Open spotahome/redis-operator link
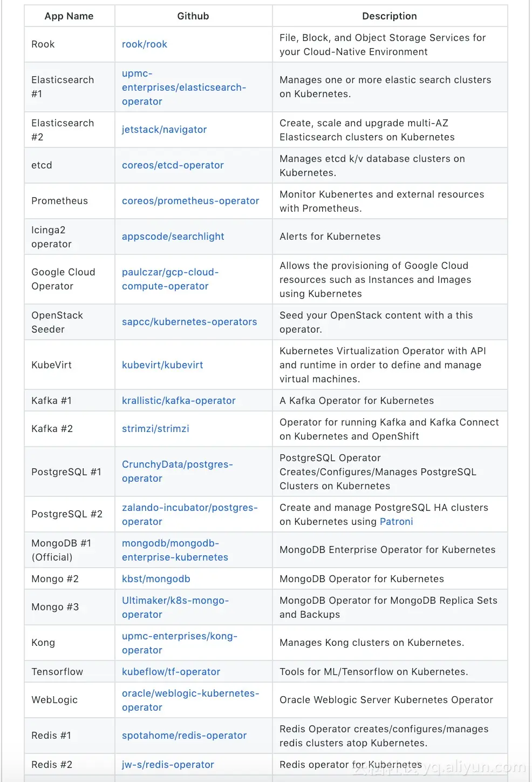 click(x=184, y=736)
